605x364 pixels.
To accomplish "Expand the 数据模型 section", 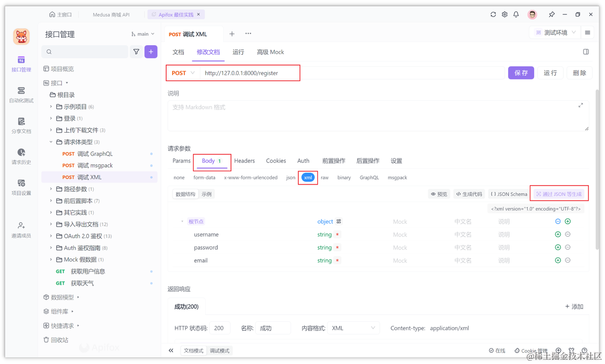I will pos(78,297).
